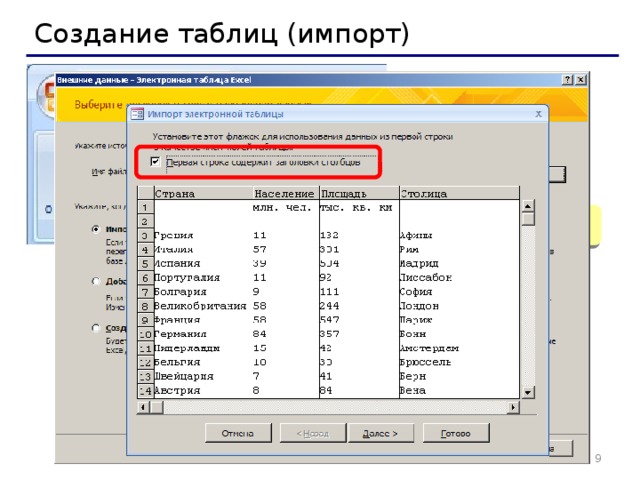Click the right arrow of the horizontal scrollbar
This screenshot has width=640, height=480.
tap(513, 407)
